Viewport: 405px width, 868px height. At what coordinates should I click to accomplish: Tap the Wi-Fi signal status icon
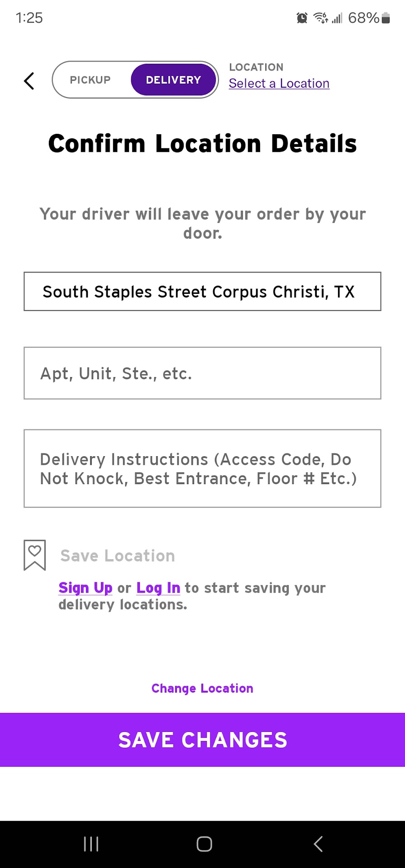click(x=321, y=18)
